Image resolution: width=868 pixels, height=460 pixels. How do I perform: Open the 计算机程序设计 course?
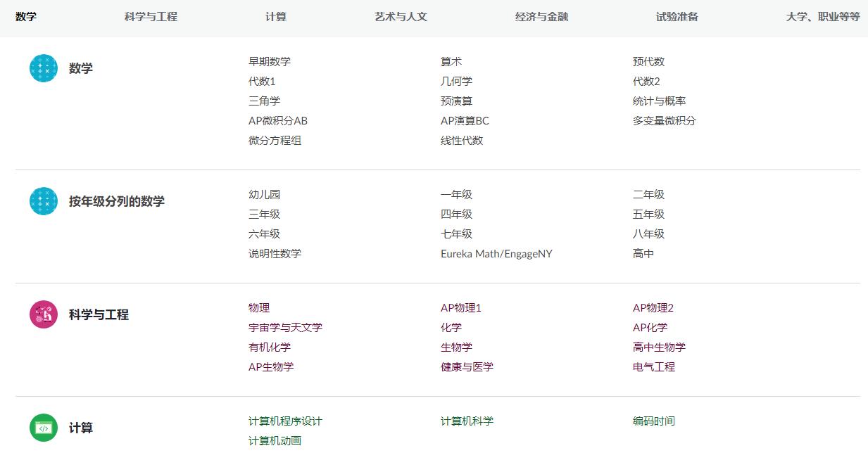pyautogui.click(x=286, y=421)
